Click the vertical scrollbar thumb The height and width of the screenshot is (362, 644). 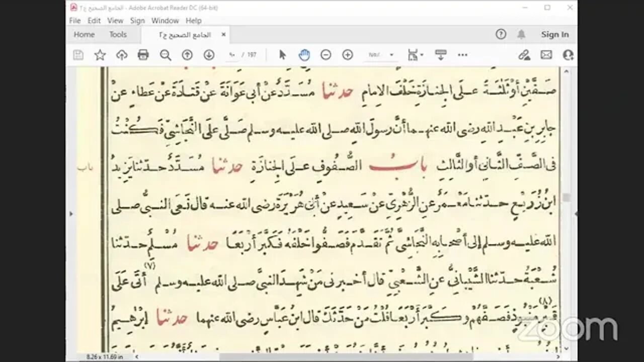point(566,198)
